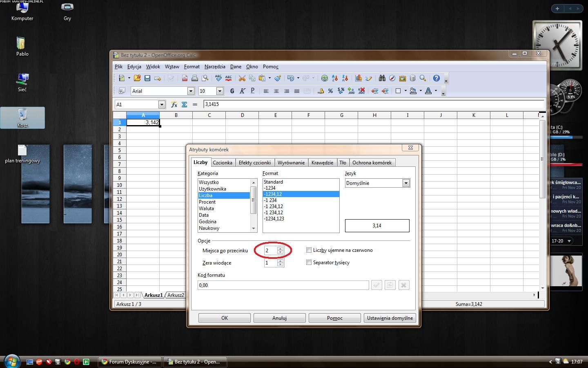
Task: Open the font size dropdown
Action: [220, 91]
